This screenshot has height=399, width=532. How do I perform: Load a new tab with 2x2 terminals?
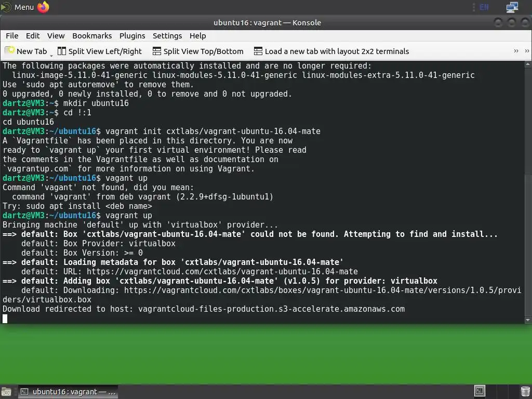click(x=331, y=51)
